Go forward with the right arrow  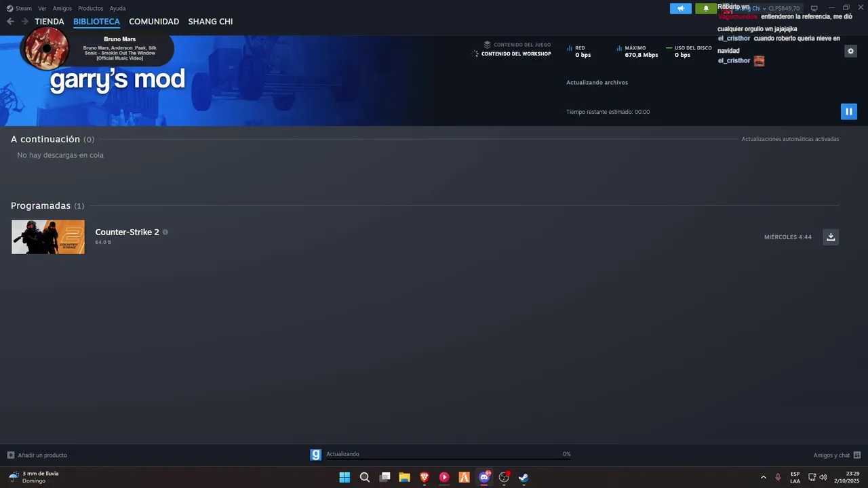coord(24,22)
